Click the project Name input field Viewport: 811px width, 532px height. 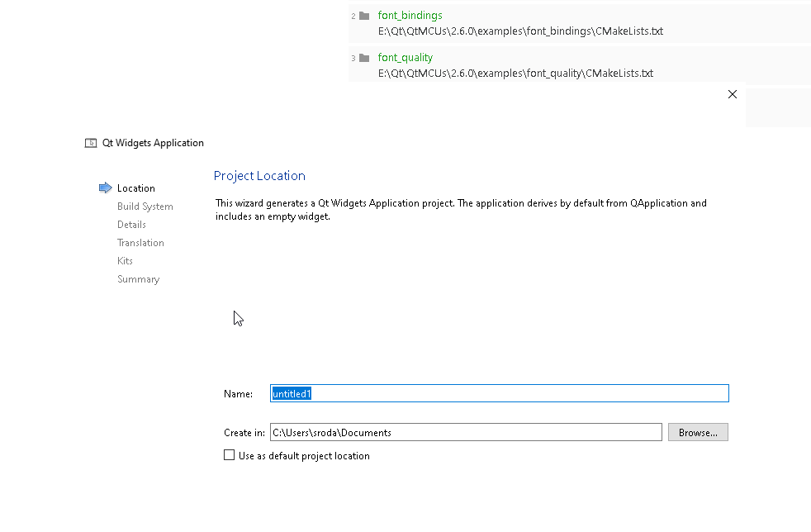(499, 393)
